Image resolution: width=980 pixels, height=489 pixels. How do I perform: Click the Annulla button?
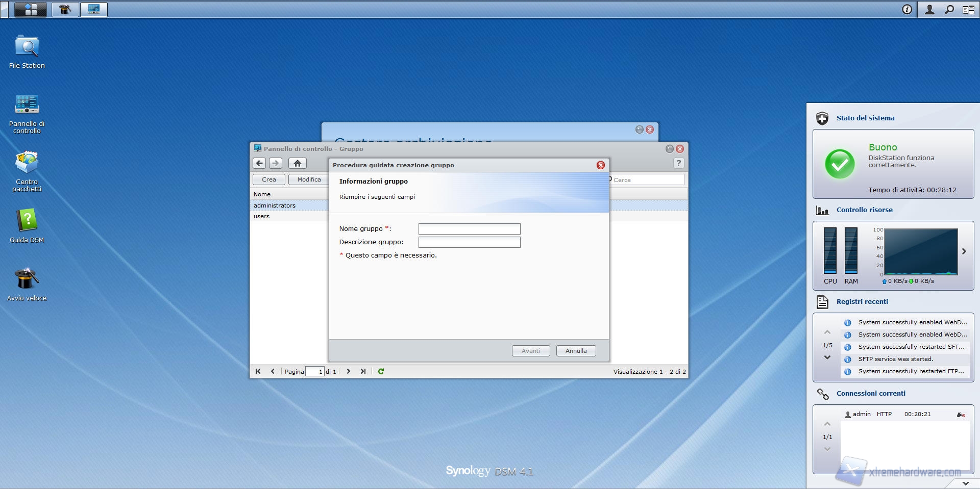pyautogui.click(x=576, y=351)
